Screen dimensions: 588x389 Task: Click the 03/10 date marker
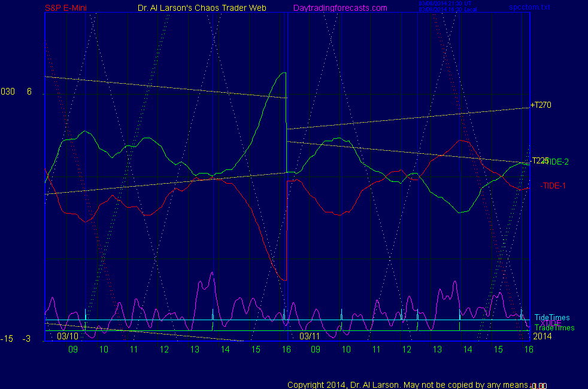pos(68,336)
